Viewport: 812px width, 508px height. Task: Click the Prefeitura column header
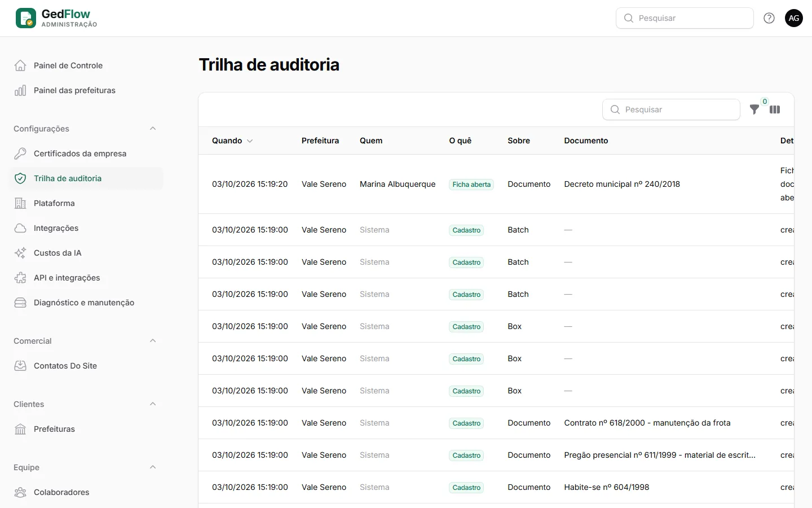320,141
